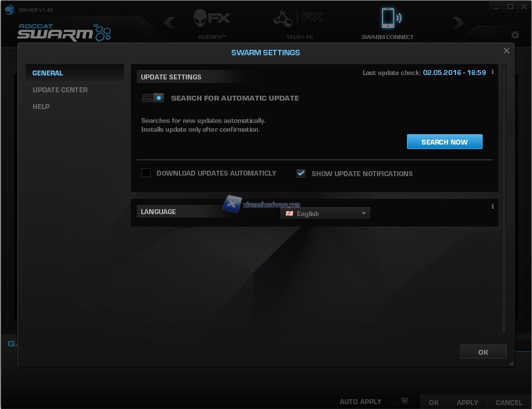532x409 pixels.
Task: Open settings via the gear icon
Action: (x=515, y=35)
